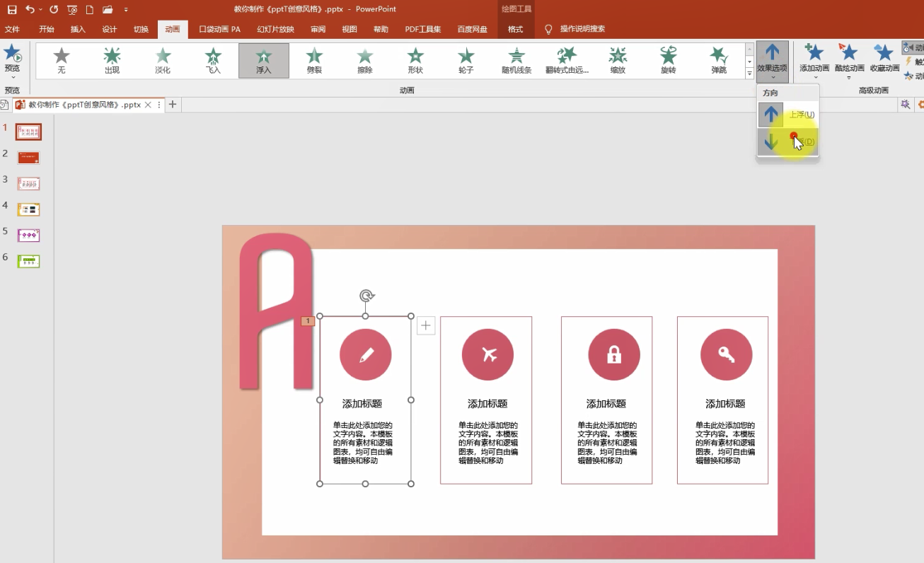Image resolution: width=924 pixels, height=563 pixels.
Task: Apply the 轮子 animation effect
Action: click(x=466, y=61)
